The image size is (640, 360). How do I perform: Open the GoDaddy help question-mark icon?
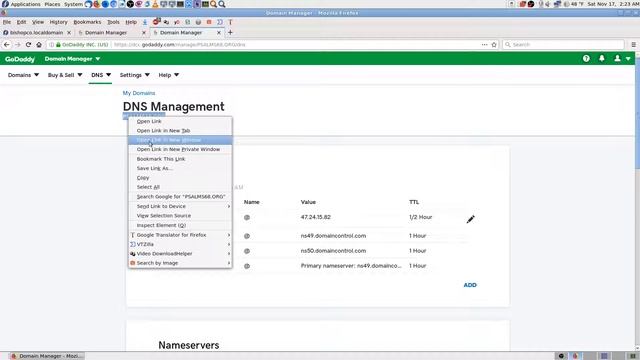click(586, 59)
